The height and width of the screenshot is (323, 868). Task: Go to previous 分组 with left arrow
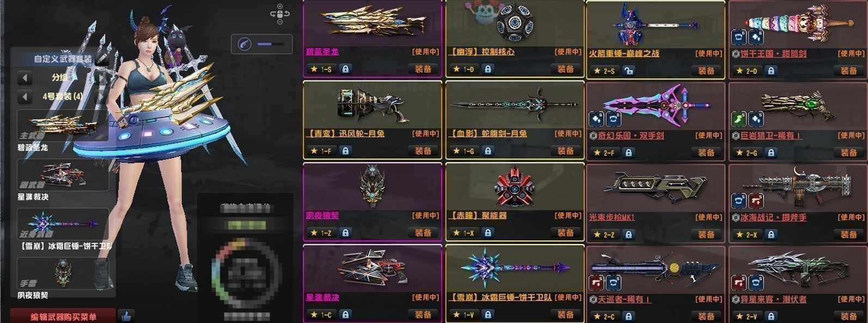point(24,78)
